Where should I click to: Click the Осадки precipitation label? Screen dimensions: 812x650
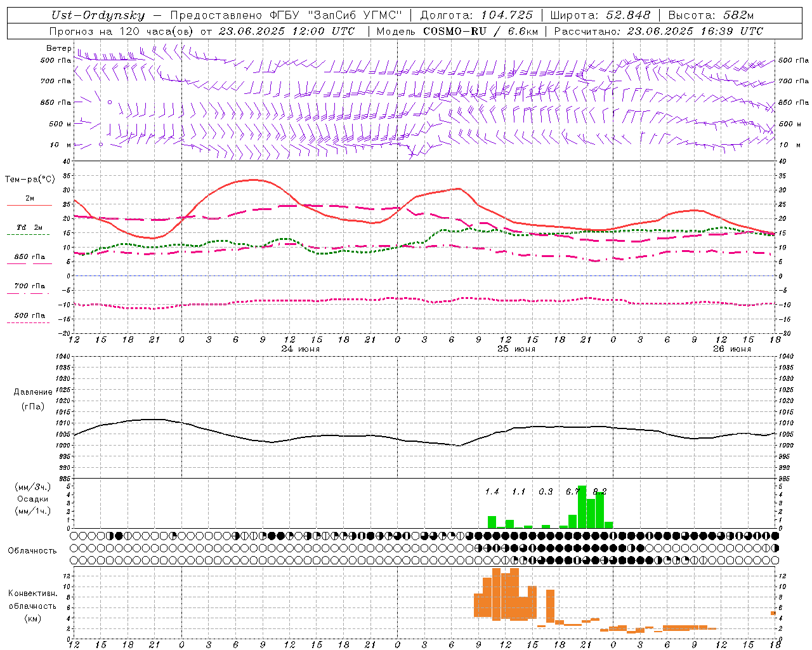pyautogui.click(x=33, y=499)
